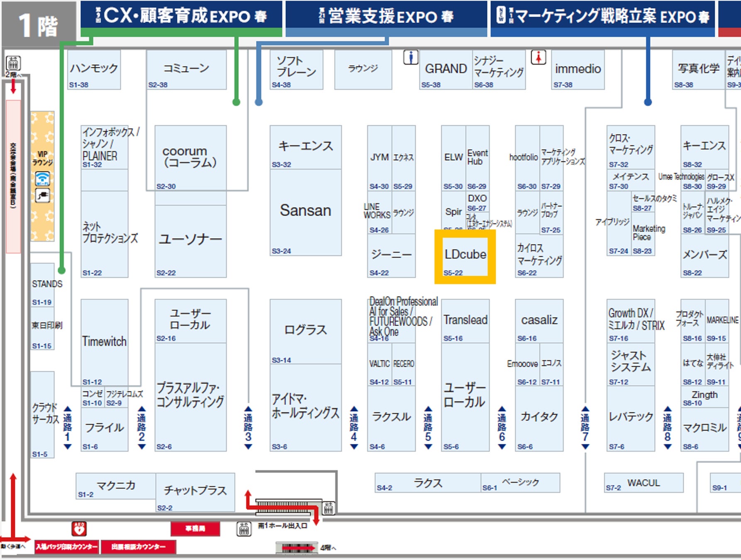
Task: Select the ユーソナー booth
Action: click(x=191, y=241)
